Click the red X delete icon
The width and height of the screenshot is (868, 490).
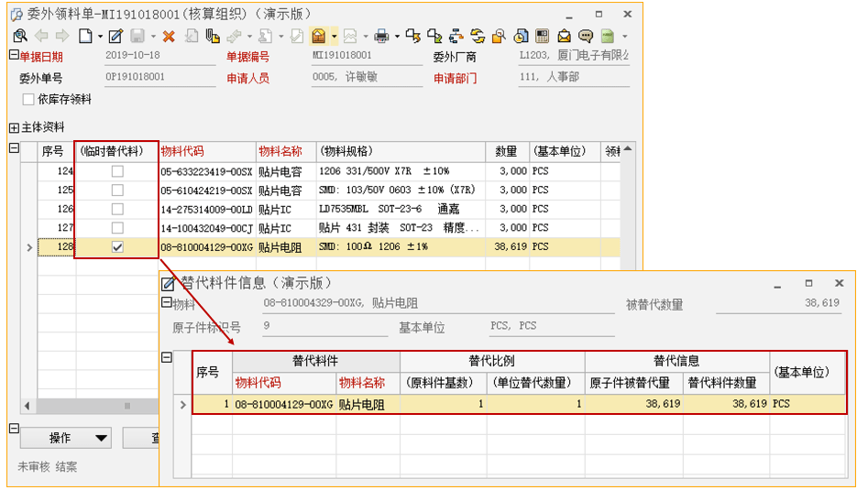169,37
